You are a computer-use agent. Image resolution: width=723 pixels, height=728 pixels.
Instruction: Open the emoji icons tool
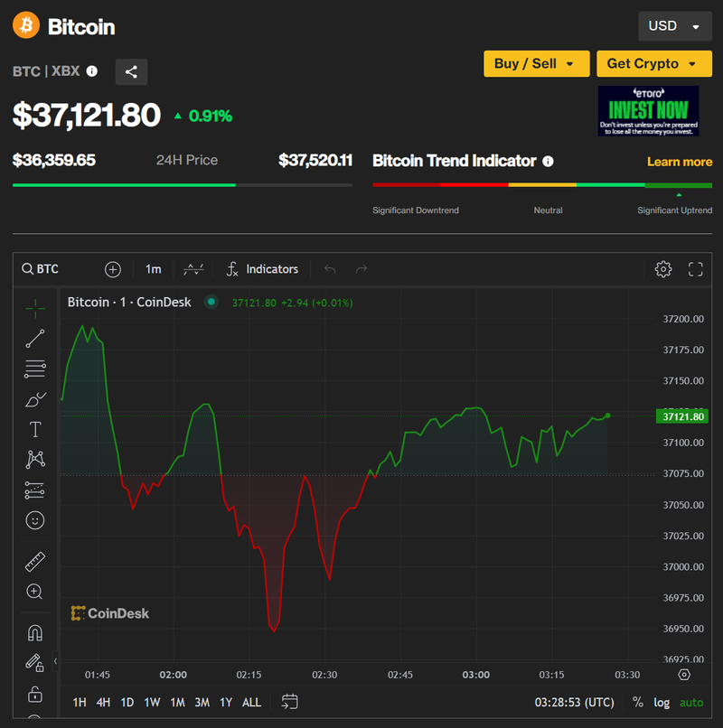coord(35,520)
